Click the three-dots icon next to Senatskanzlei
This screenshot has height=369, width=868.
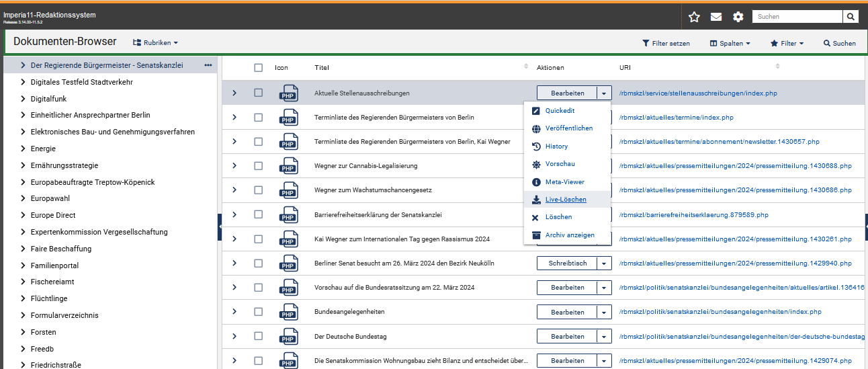point(208,65)
